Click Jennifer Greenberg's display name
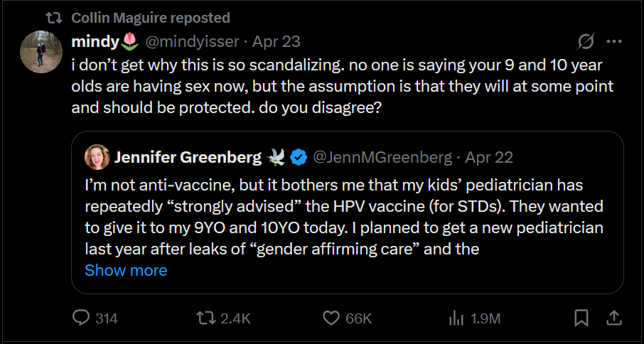 pyautogui.click(x=188, y=156)
